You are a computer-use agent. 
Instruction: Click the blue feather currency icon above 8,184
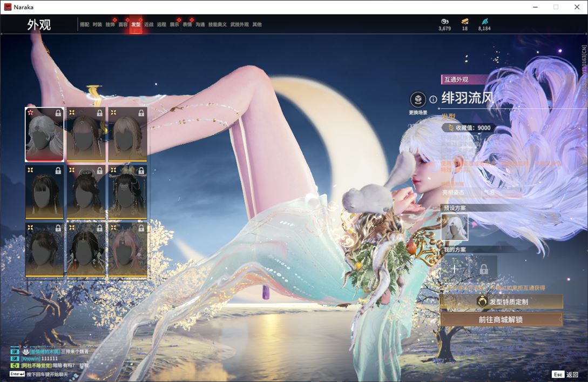pyautogui.click(x=484, y=22)
